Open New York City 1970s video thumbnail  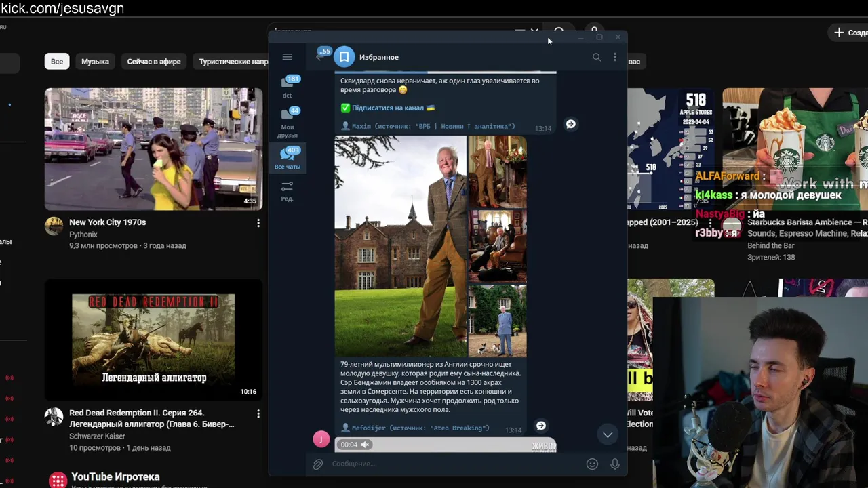[153, 149]
